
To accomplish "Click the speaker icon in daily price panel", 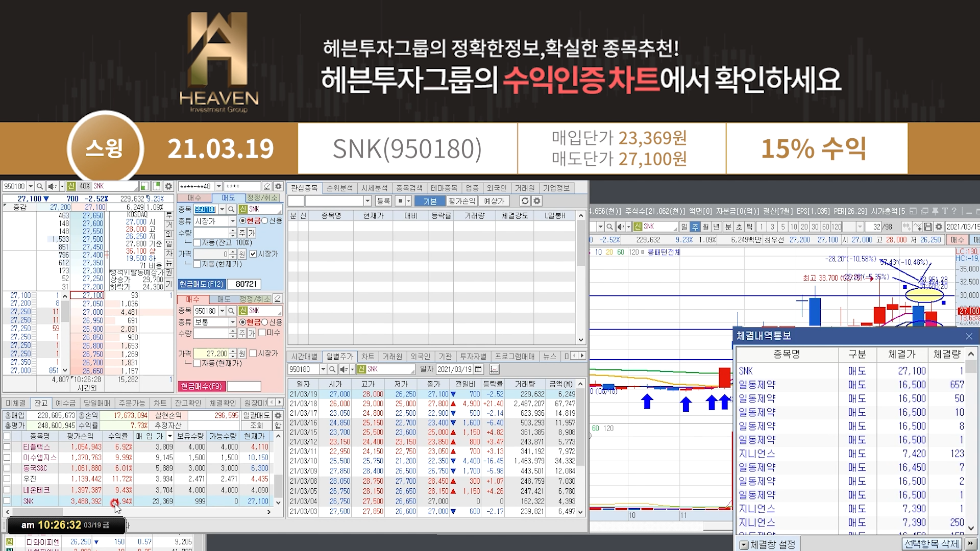I will pyautogui.click(x=344, y=369).
